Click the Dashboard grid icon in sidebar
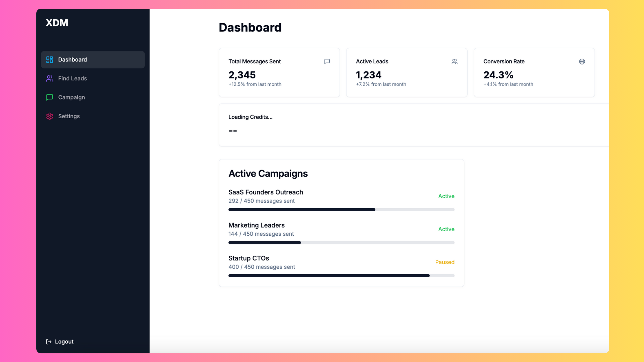 tap(50, 60)
